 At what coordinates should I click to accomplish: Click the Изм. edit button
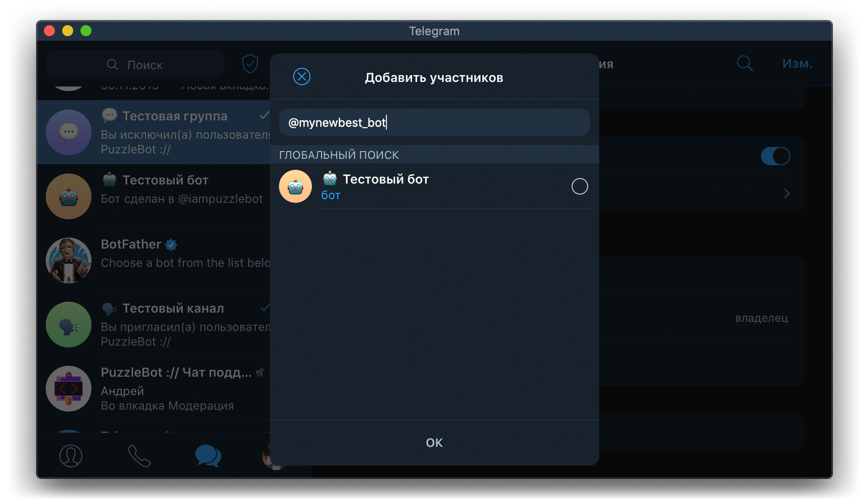pos(797,63)
